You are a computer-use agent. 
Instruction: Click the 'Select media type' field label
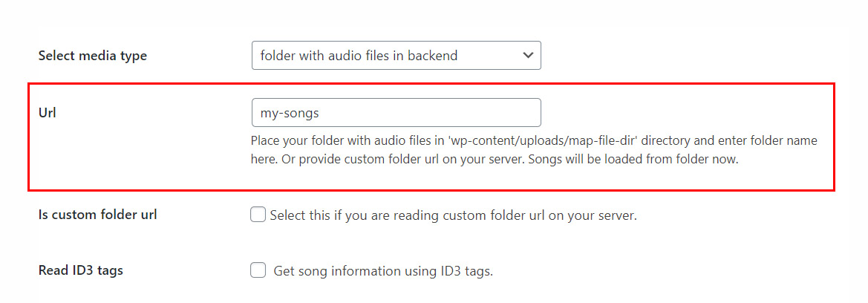click(x=93, y=56)
